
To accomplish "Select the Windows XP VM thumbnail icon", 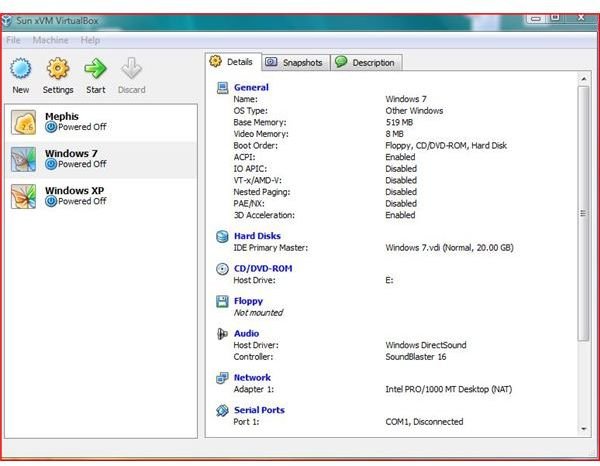I will (23, 196).
